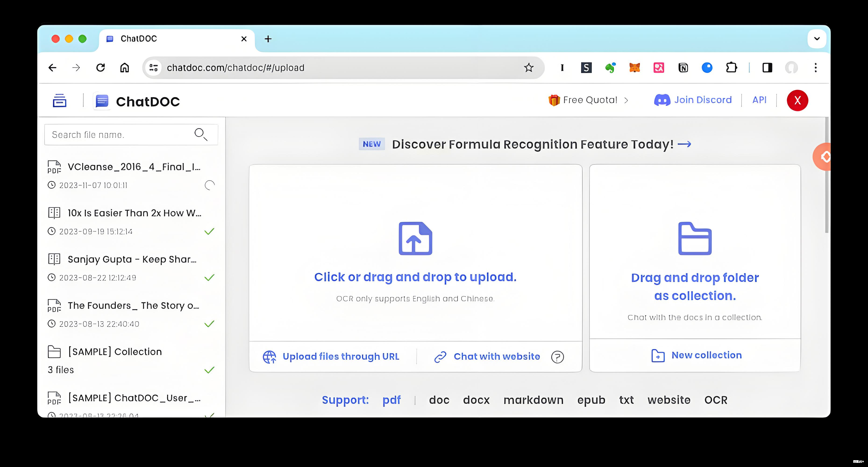Image resolution: width=868 pixels, height=467 pixels.
Task: Expand Free Quota arrow
Action: (626, 100)
